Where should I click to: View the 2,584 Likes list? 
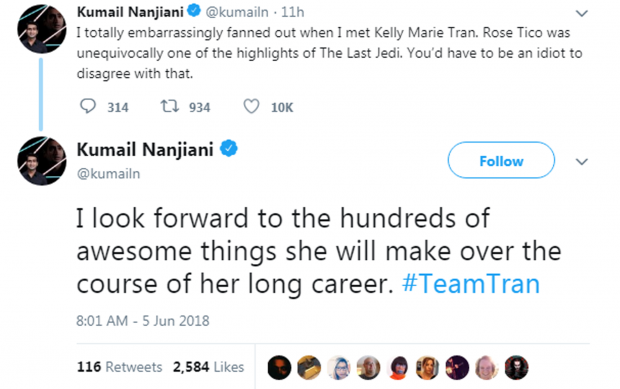(208, 367)
